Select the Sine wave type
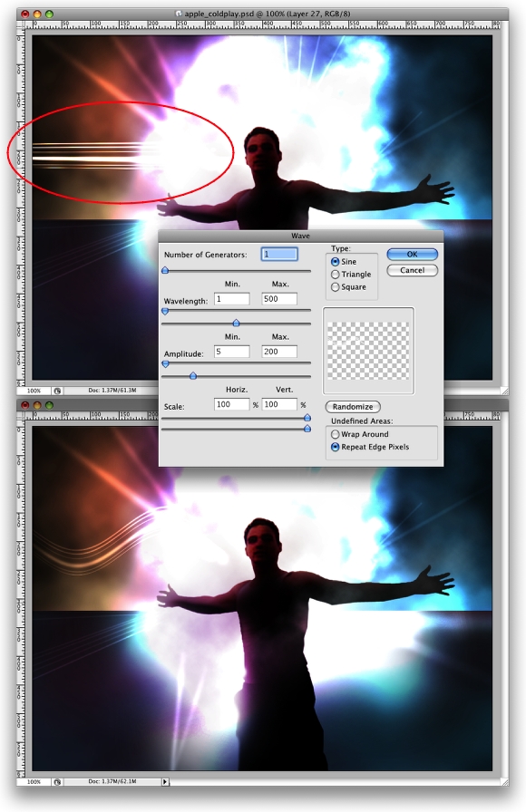Image resolution: width=526 pixels, height=812 pixels. [335, 262]
